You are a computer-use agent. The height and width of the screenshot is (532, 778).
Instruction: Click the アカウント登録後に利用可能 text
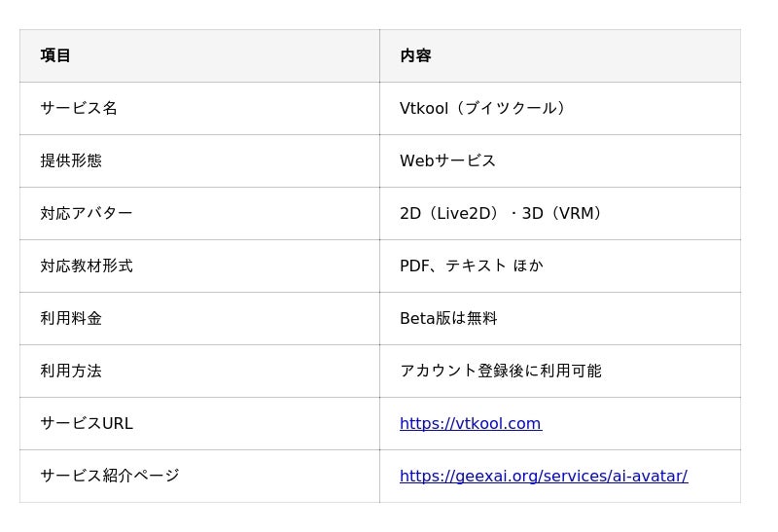point(500,371)
